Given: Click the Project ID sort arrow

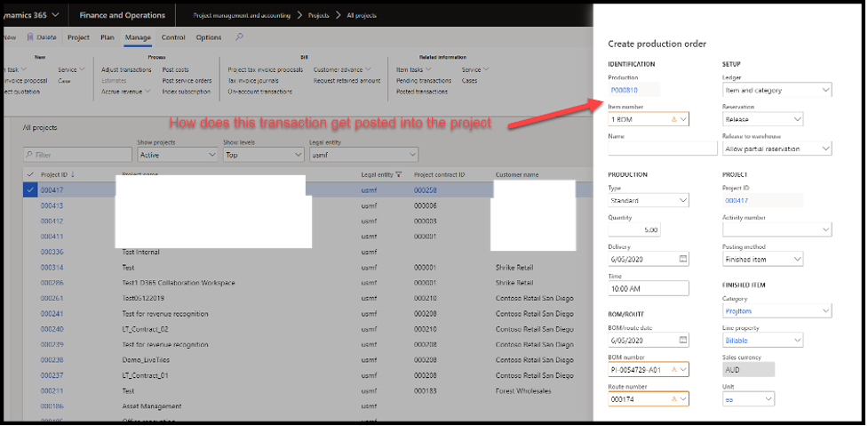Looking at the screenshot, I should tap(73, 174).
